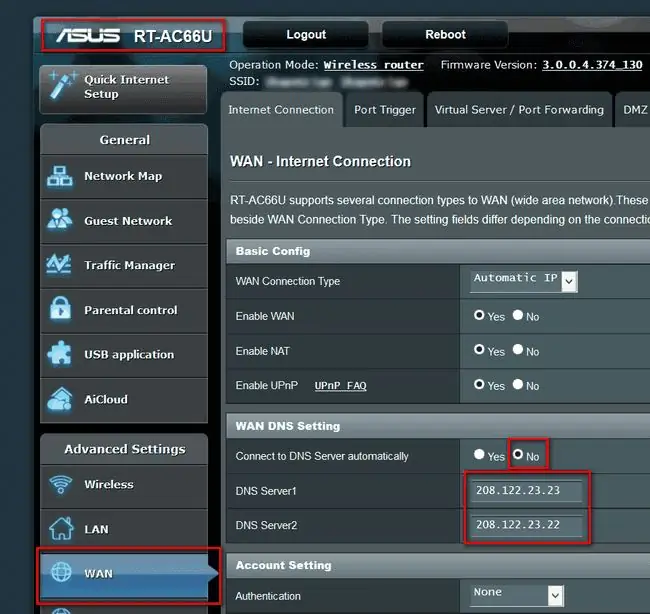Click the Traffic Manager graph icon
The height and width of the screenshot is (614, 650).
(59, 264)
